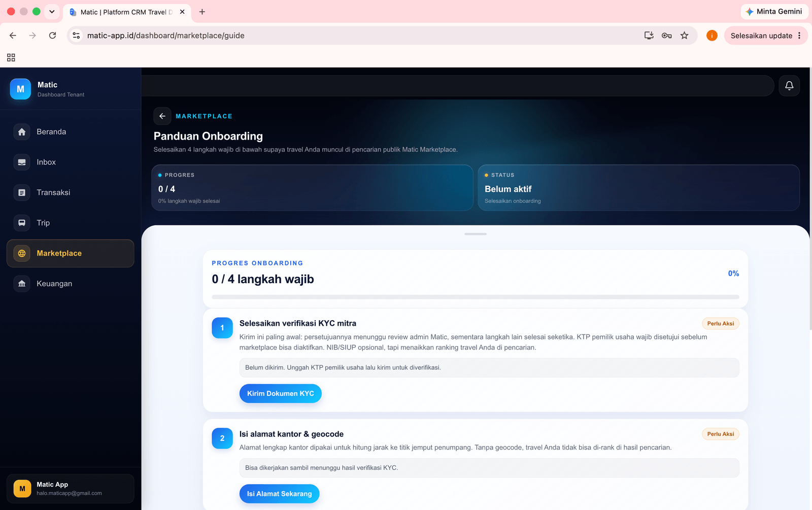
Task: Focus the address bar URL
Action: pos(166,36)
